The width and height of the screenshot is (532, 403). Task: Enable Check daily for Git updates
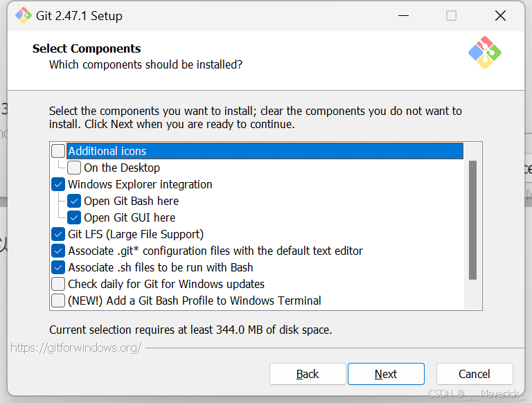(58, 284)
